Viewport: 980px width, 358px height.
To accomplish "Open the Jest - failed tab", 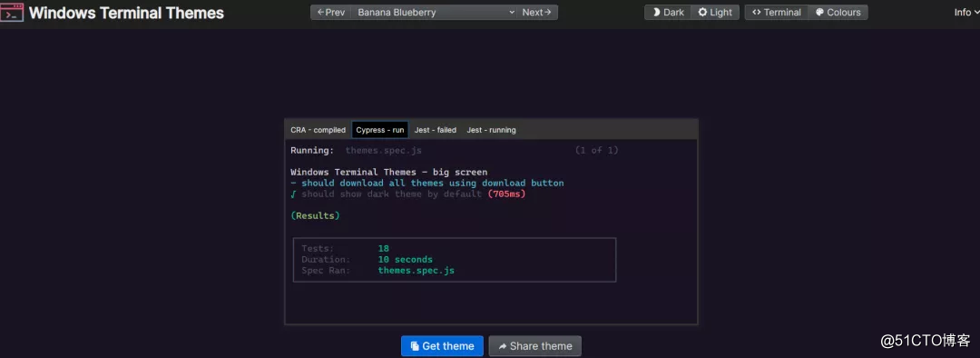I will click(x=436, y=130).
